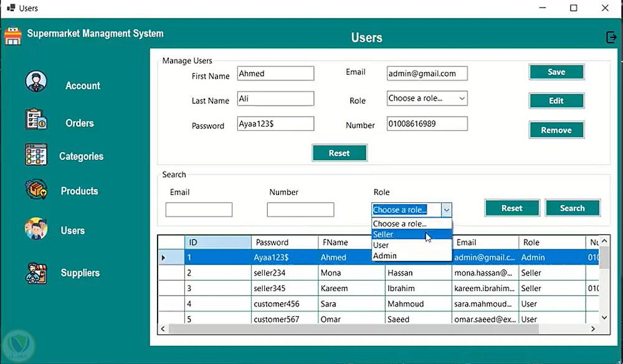Select row header of row 1

tap(172, 257)
